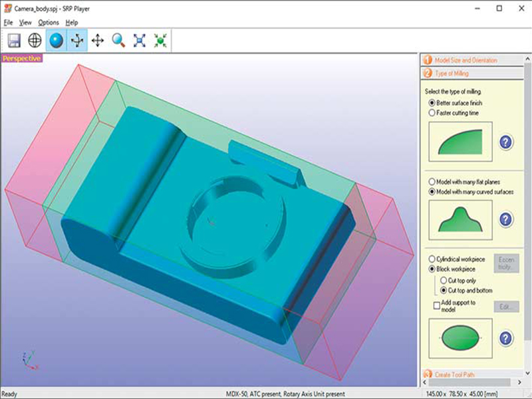Activate the magnifying glass zoom tool
This screenshot has width=532, height=399.
pos(118,41)
